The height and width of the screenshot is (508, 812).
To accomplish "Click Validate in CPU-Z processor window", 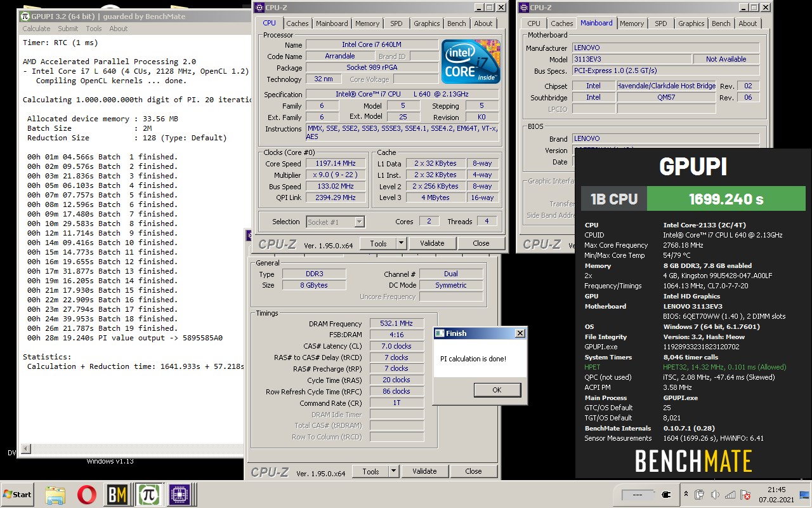I will 432,243.
